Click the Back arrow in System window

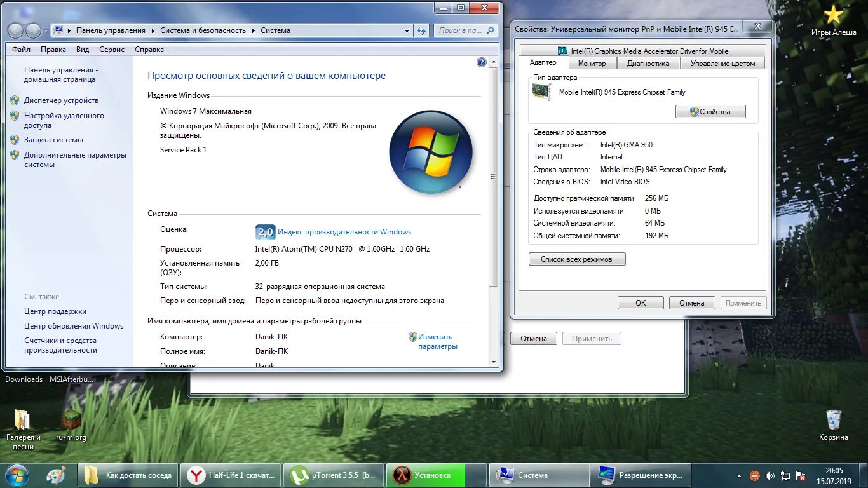16,30
